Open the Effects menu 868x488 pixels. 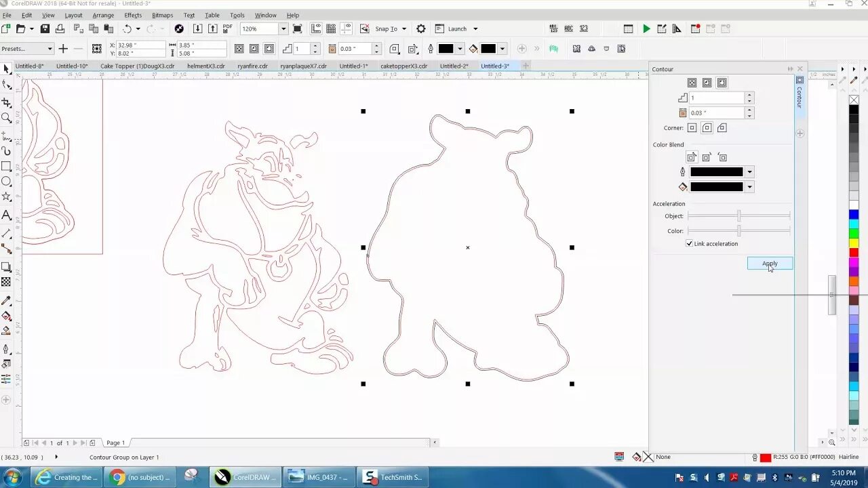coord(133,15)
